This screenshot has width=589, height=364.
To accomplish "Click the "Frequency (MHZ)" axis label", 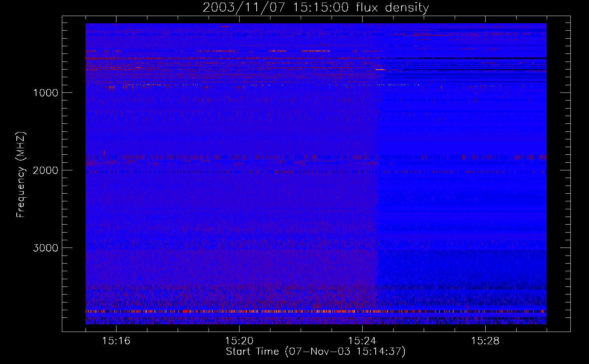I will pos(21,175).
